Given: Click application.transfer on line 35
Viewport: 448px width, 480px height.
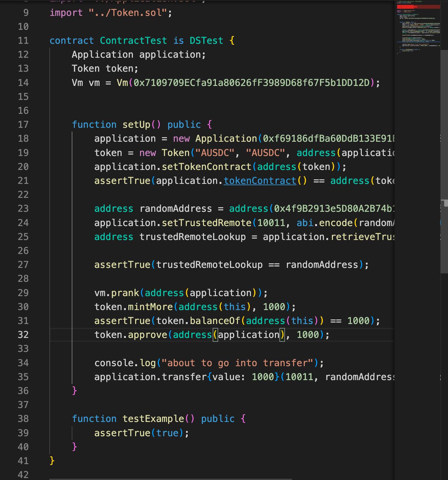Looking at the screenshot, I should pos(150,377).
